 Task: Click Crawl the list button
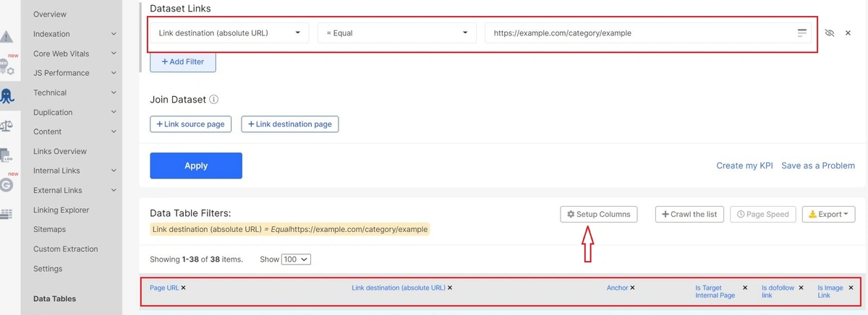pos(689,214)
